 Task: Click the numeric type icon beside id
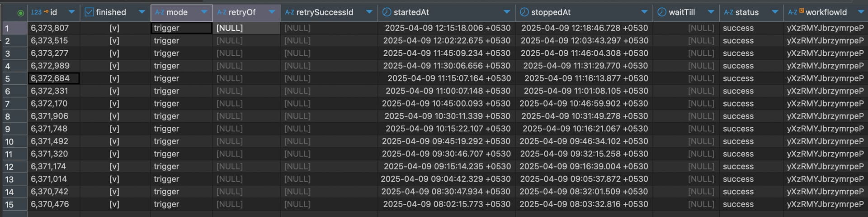click(x=36, y=12)
